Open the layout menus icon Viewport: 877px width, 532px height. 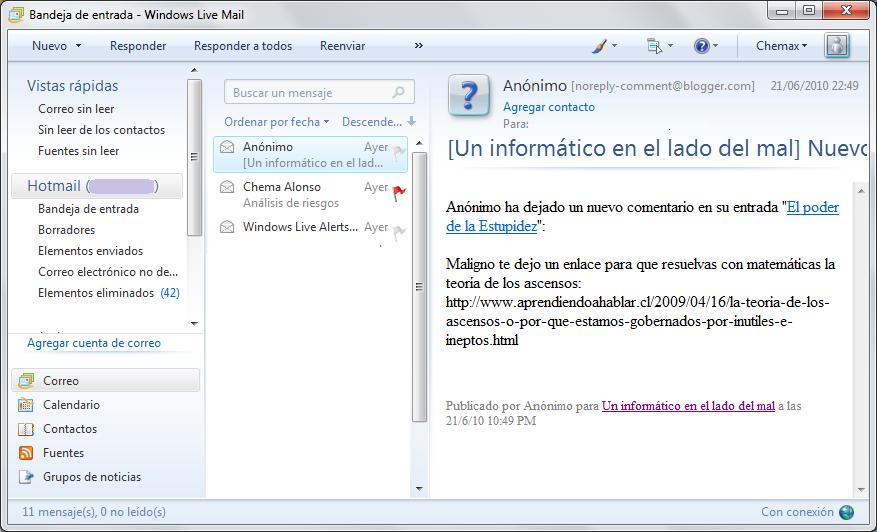point(659,46)
